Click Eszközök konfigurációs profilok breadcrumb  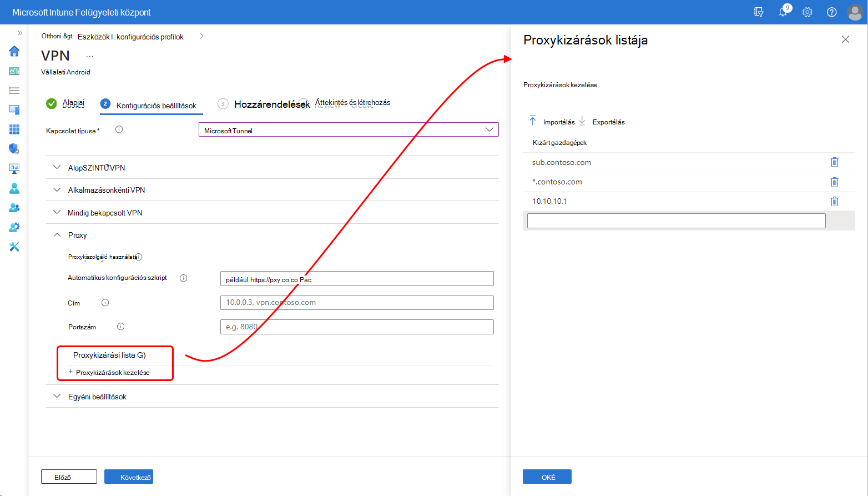click(x=131, y=37)
